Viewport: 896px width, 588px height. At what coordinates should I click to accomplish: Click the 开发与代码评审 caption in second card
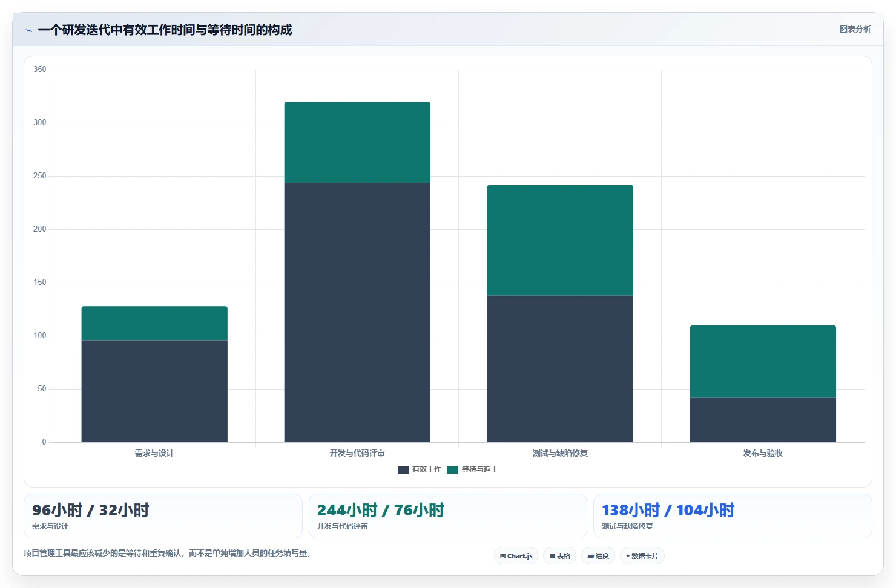click(343, 526)
